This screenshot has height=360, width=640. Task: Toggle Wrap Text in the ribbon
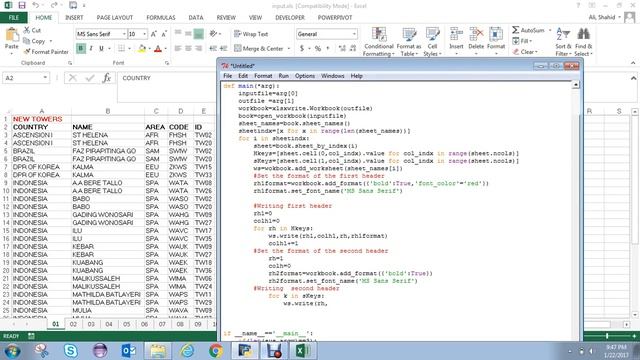tap(251, 34)
